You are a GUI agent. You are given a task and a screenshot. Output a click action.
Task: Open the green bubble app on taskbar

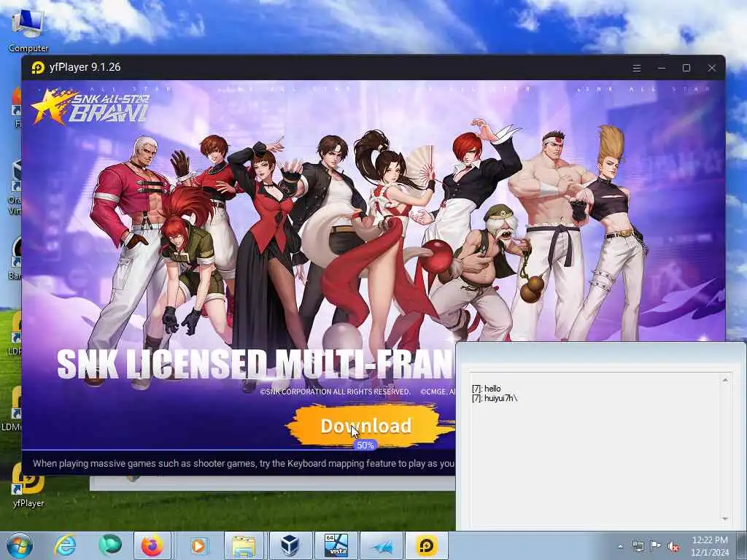pyautogui.click(x=110, y=545)
